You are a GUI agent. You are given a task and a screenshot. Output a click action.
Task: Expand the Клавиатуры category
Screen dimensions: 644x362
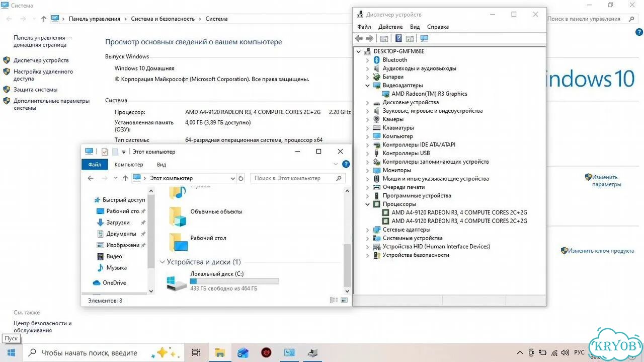point(367,128)
